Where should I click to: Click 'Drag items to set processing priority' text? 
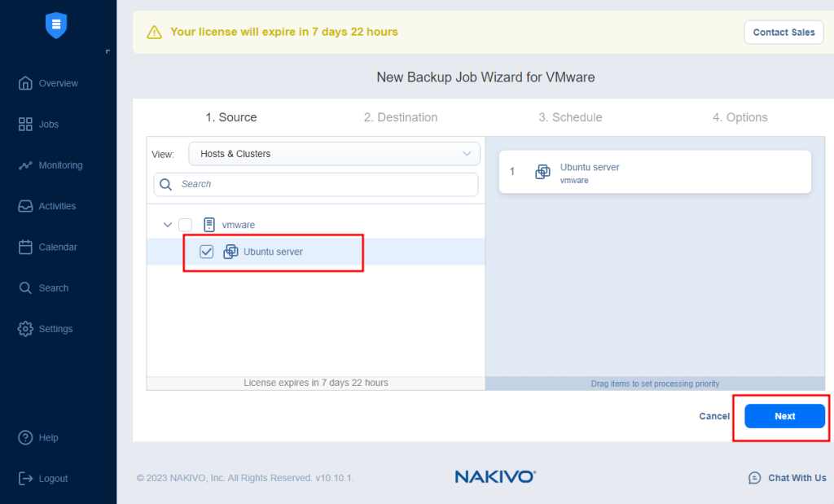(x=655, y=383)
